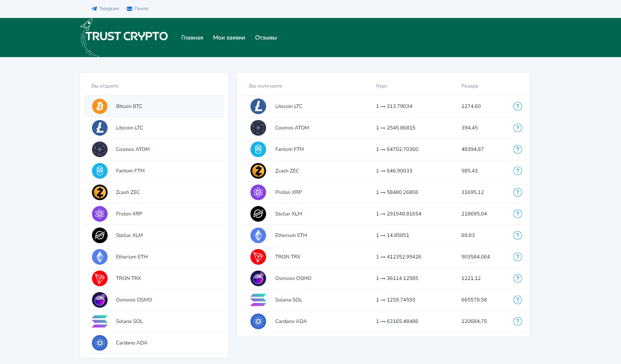
Task: Open help icon for Cardano ADA row
Action: [517, 321]
